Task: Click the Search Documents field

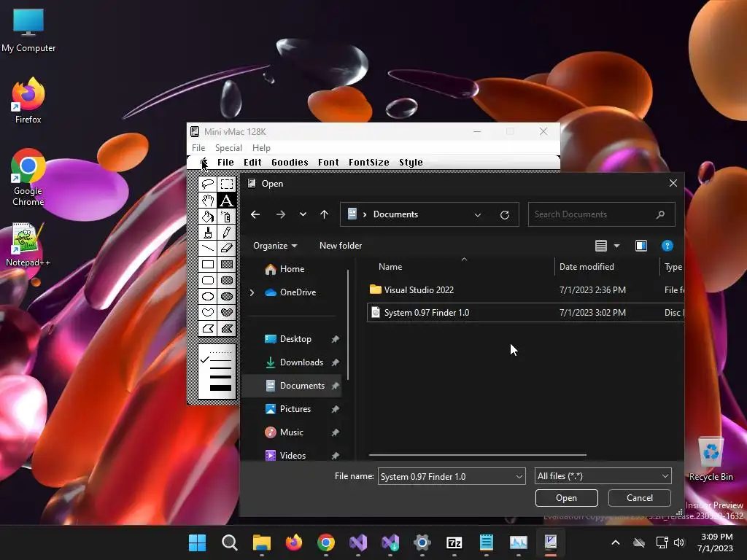Action: (601, 214)
